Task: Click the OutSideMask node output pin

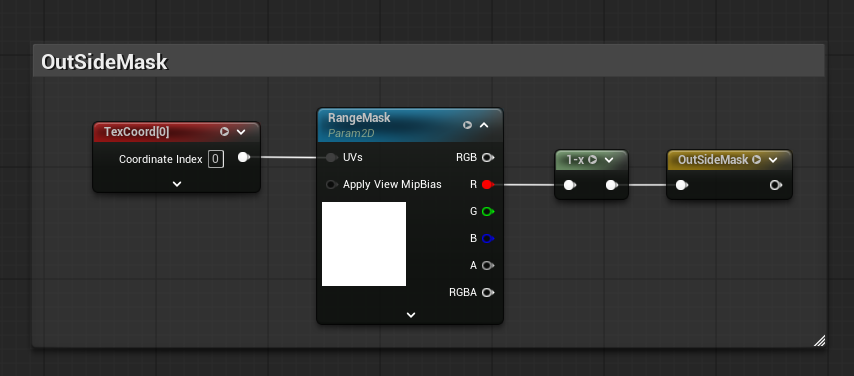Action: (x=776, y=185)
